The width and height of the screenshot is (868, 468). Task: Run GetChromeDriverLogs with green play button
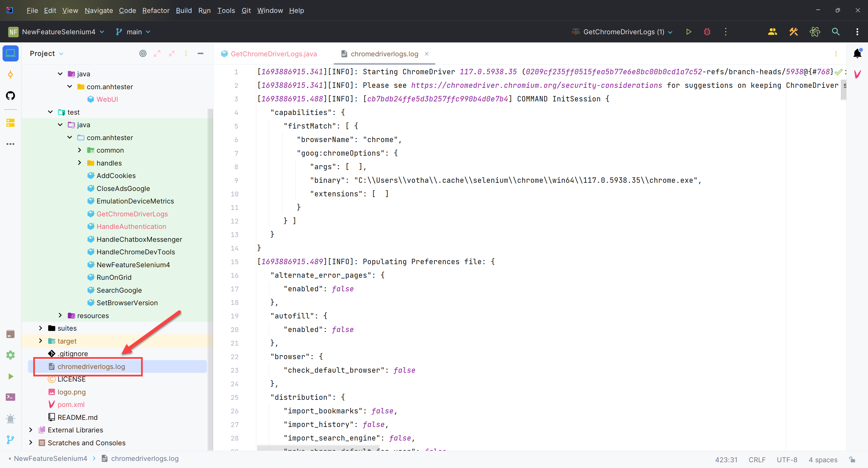[688, 32]
